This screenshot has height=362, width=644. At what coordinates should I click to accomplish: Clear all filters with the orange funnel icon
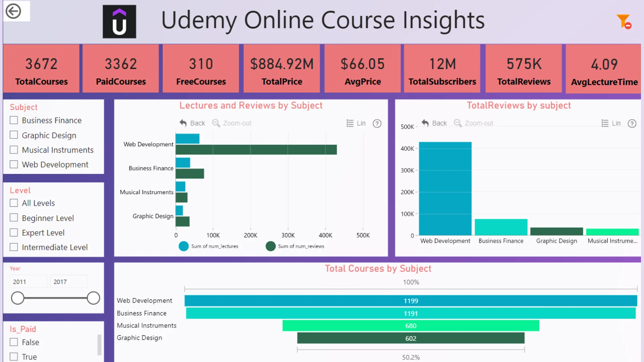tap(624, 21)
